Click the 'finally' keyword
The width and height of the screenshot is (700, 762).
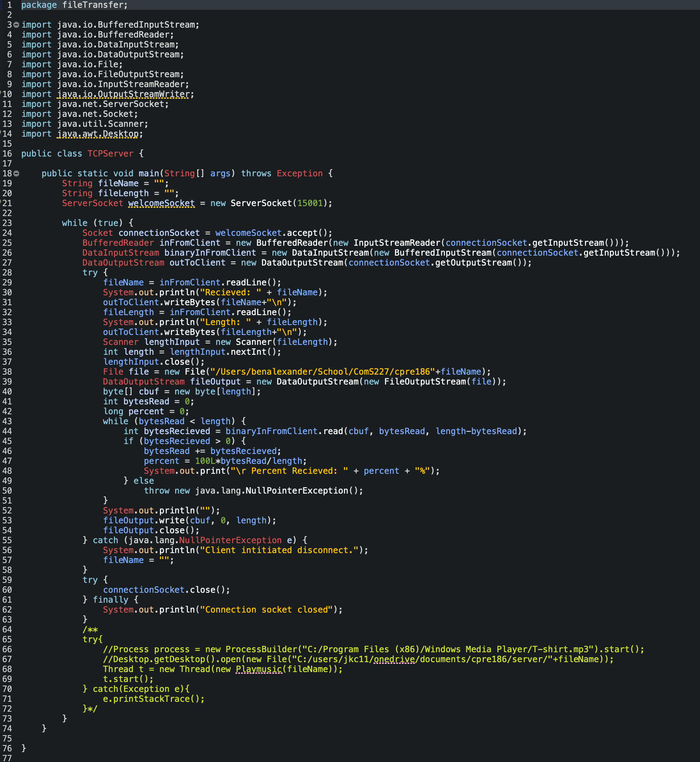click(x=110, y=600)
